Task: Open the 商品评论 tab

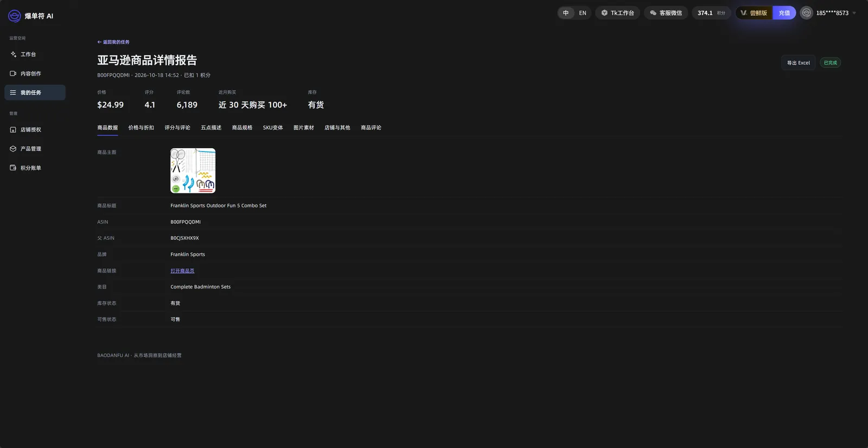Action: pos(371,128)
